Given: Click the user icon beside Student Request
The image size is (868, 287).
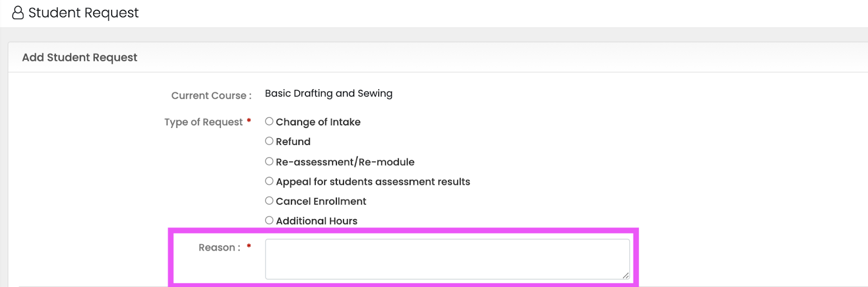Looking at the screenshot, I should [x=18, y=12].
